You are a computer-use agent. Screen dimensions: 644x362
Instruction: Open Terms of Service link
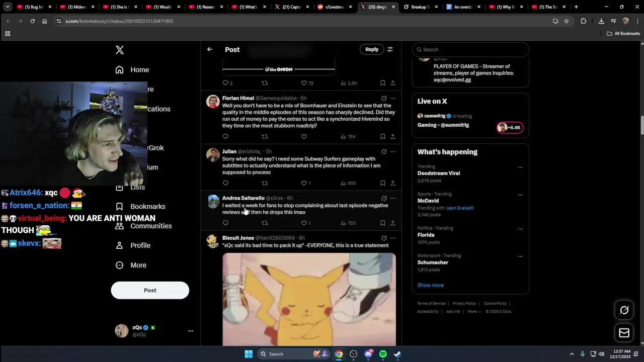click(x=431, y=304)
